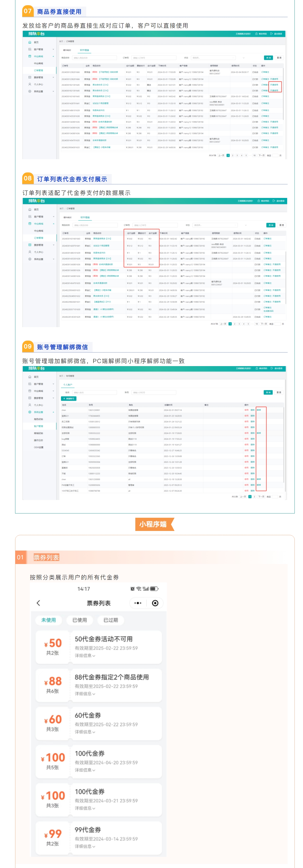The height and width of the screenshot is (868, 303).
Task: Click 个人中心 person icon in section 09 sidebar
Action: tap(30, 405)
